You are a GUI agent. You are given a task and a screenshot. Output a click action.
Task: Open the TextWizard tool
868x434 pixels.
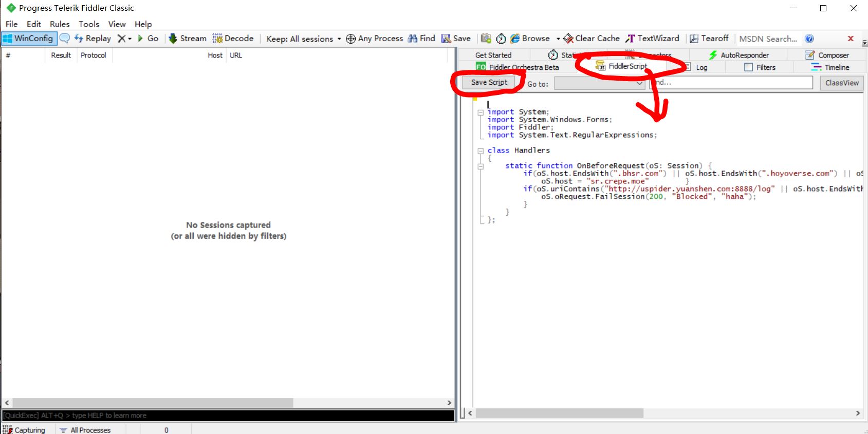pos(653,39)
